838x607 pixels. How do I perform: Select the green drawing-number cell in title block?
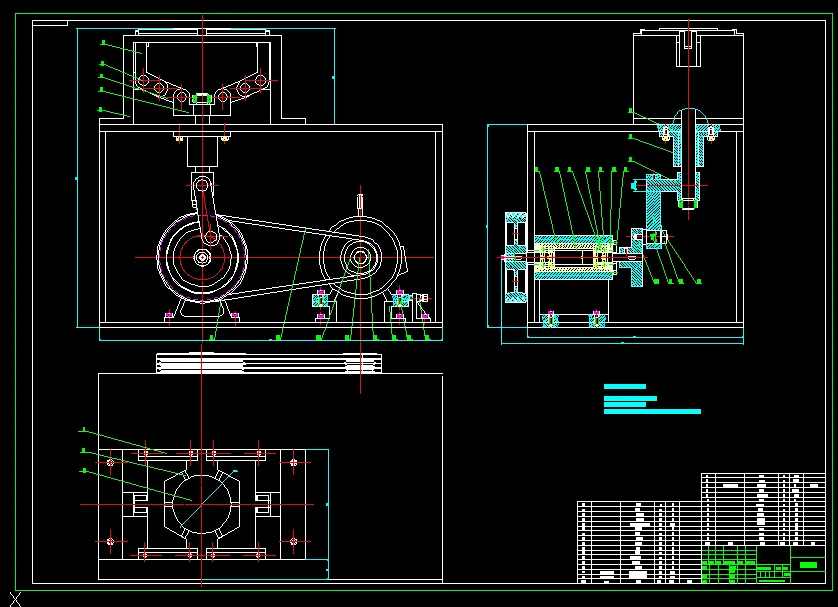point(808,565)
